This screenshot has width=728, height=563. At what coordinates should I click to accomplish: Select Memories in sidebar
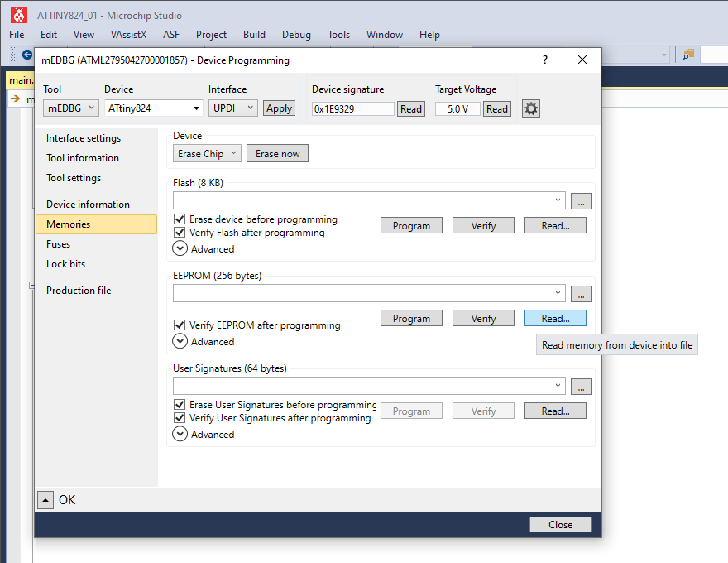[96, 224]
